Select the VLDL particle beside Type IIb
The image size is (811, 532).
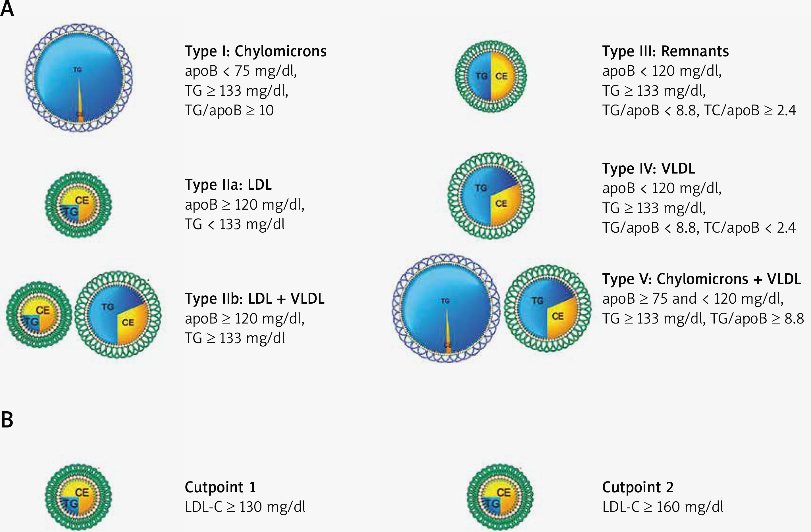(x=118, y=314)
